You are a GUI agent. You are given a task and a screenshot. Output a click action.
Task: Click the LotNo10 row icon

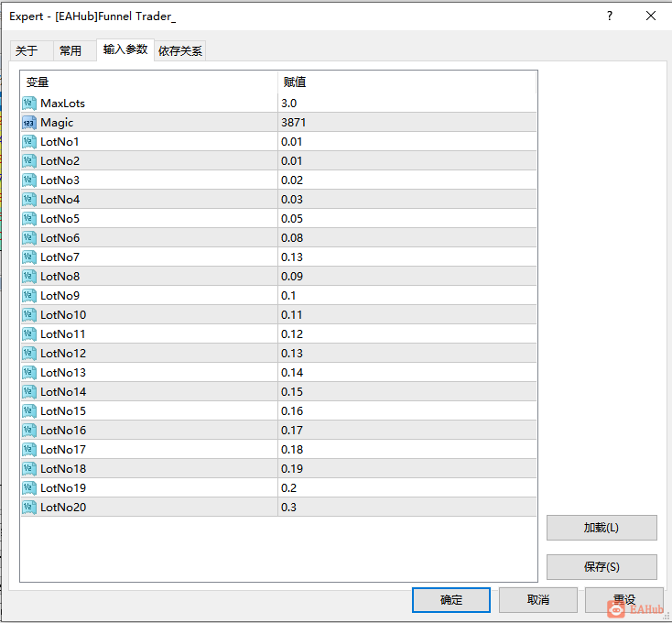pyautogui.click(x=29, y=315)
